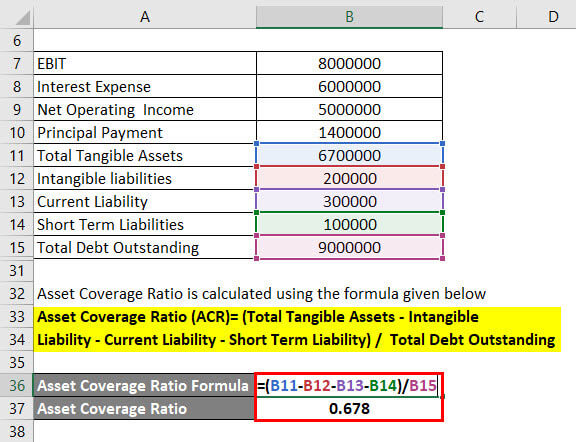Click the Intangible liabilities label cell

click(x=145, y=179)
